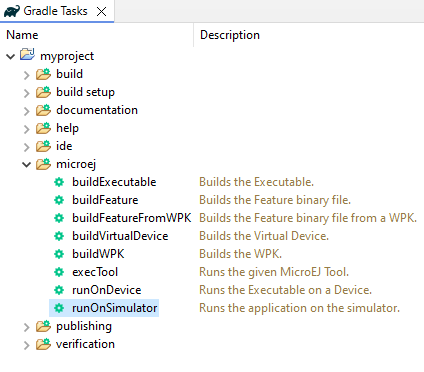The width and height of the screenshot is (424, 372).
Task: Click the microej group folder icon
Action: coord(43,164)
